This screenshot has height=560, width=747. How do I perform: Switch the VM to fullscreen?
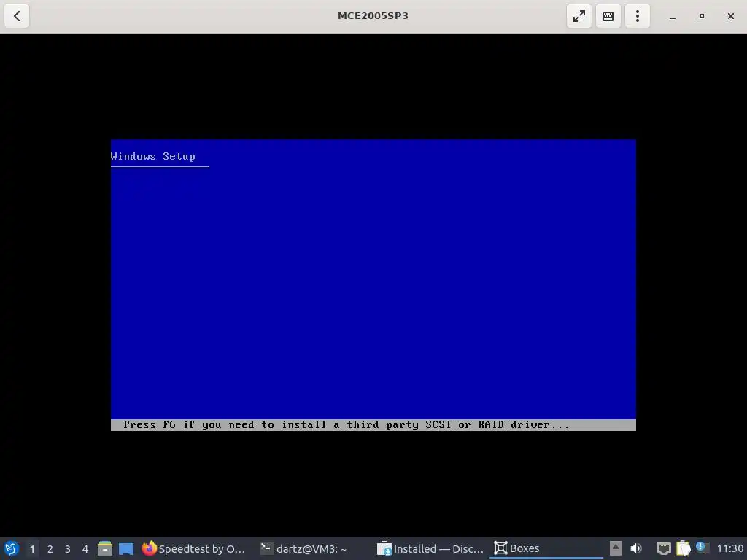tap(578, 16)
